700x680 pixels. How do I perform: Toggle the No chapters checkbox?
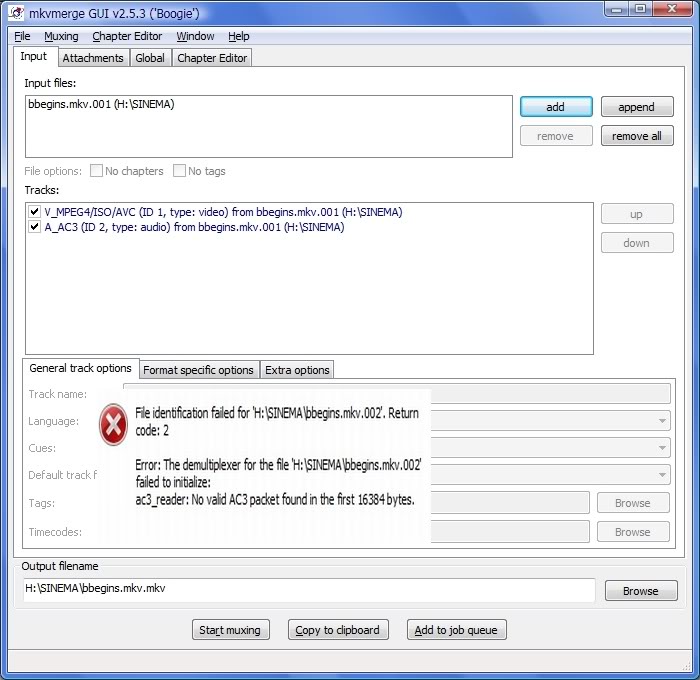point(96,171)
